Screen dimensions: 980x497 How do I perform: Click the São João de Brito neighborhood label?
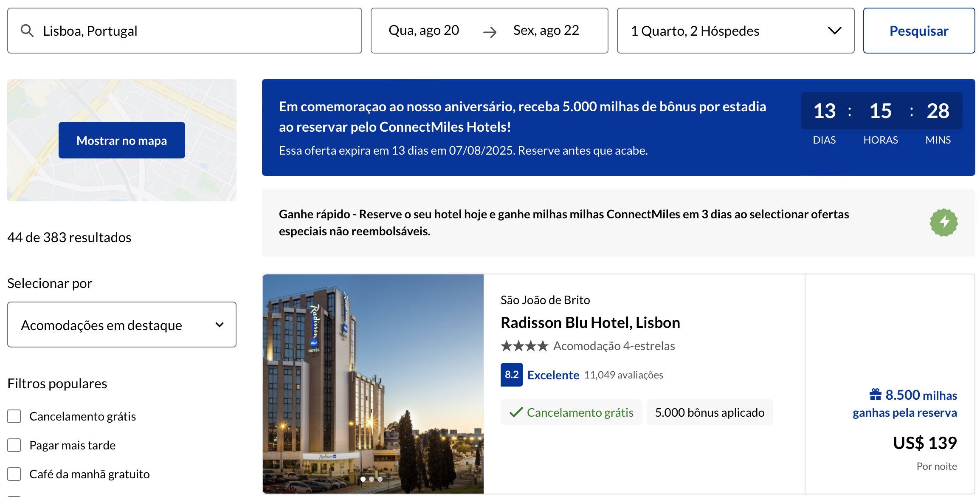(545, 300)
